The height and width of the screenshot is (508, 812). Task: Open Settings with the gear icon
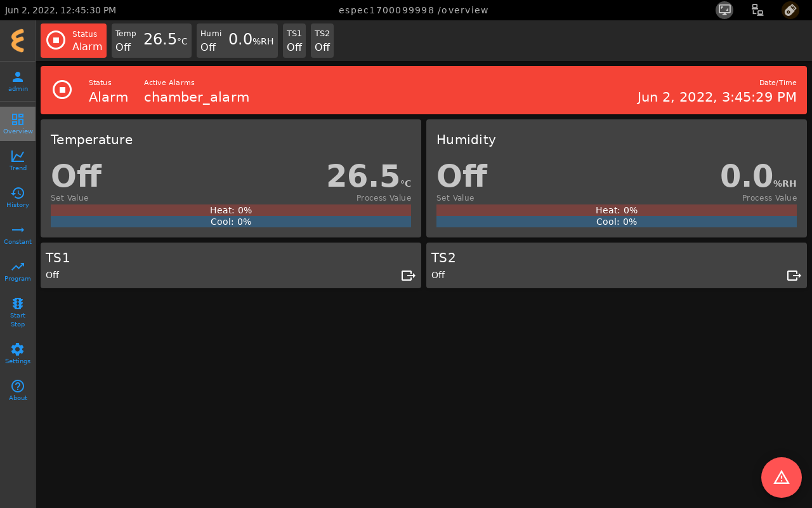click(x=18, y=353)
